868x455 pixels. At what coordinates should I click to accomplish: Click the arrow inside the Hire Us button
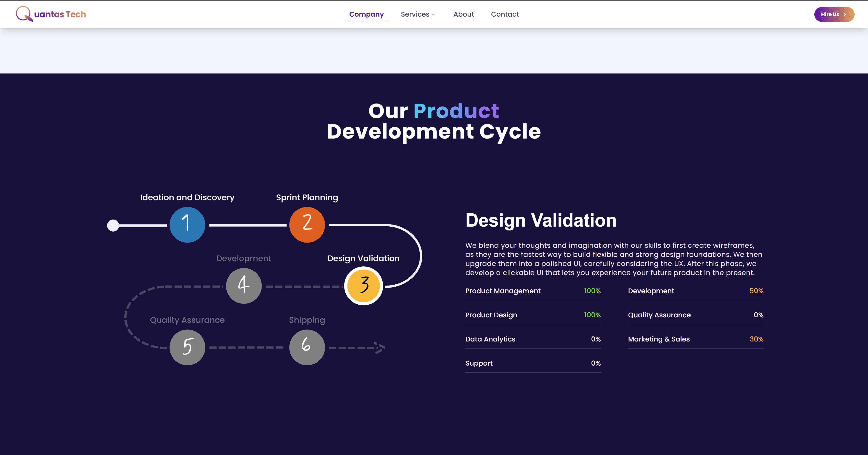(845, 14)
